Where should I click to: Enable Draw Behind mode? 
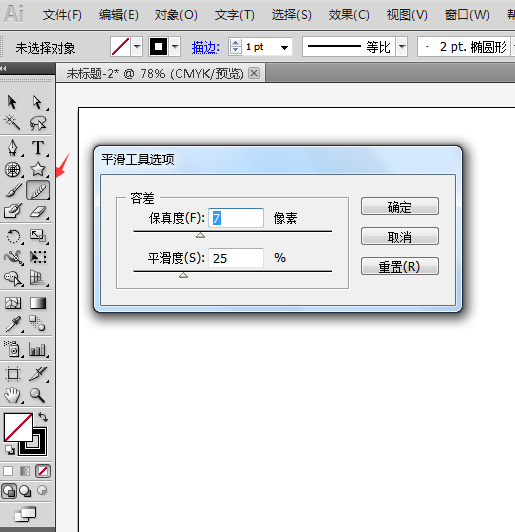25,491
